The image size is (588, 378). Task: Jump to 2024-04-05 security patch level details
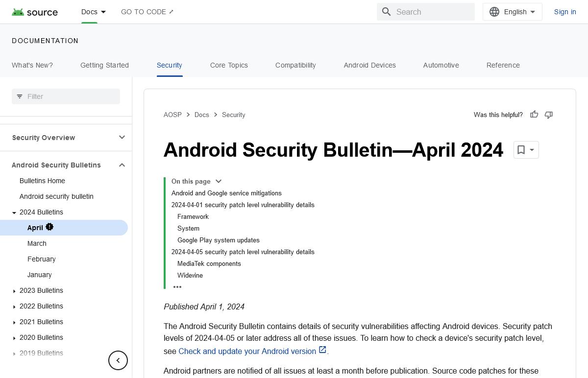(x=243, y=252)
